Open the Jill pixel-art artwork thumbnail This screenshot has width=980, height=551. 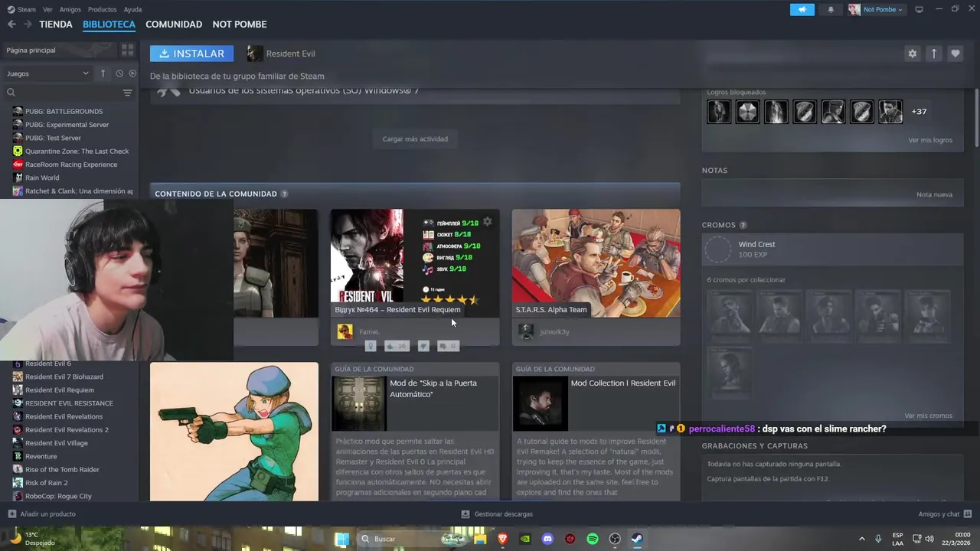(x=234, y=432)
